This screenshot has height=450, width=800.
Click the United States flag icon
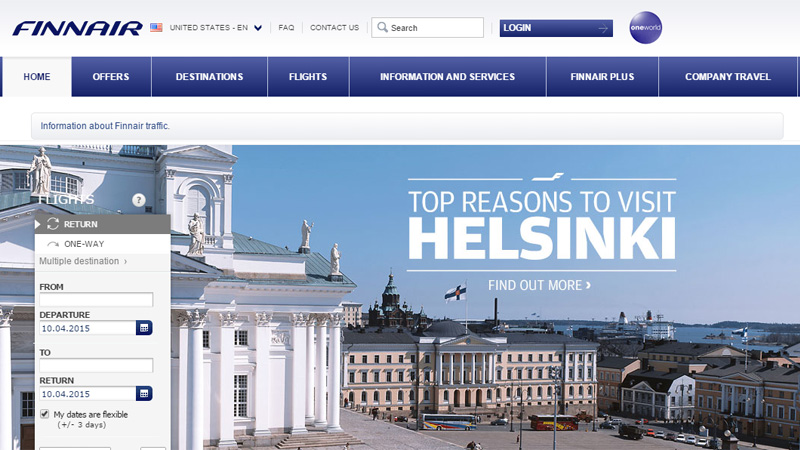tap(156, 28)
